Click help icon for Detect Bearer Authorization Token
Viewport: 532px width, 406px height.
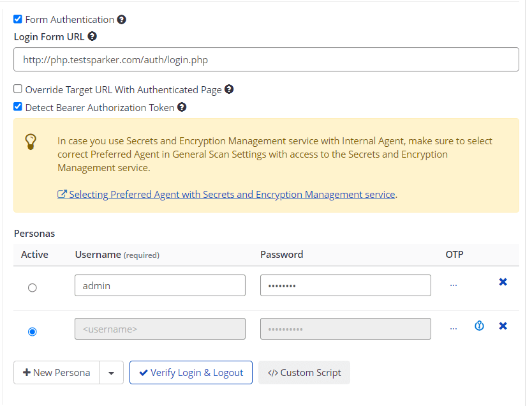click(181, 107)
